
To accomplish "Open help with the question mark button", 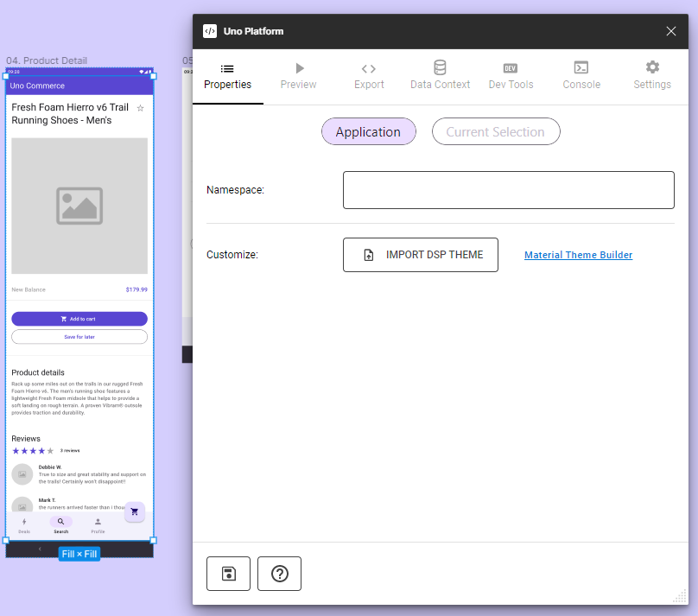I will click(x=279, y=574).
